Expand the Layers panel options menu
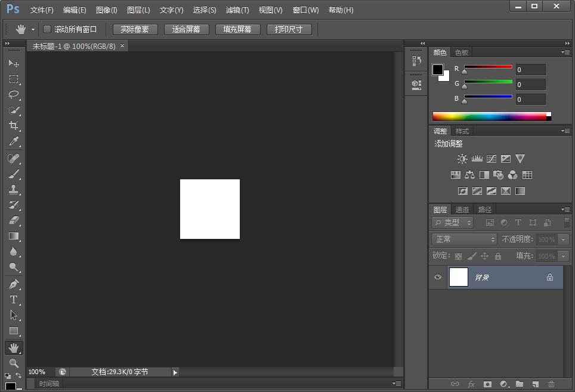The width and height of the screenshot is (575, 392). [565, 210]
